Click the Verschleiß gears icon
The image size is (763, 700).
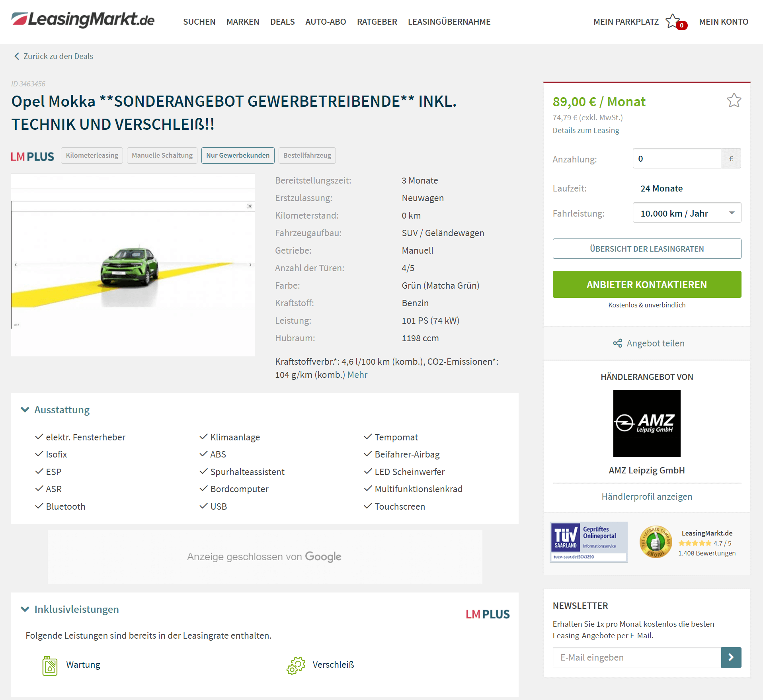click(296, 665)
